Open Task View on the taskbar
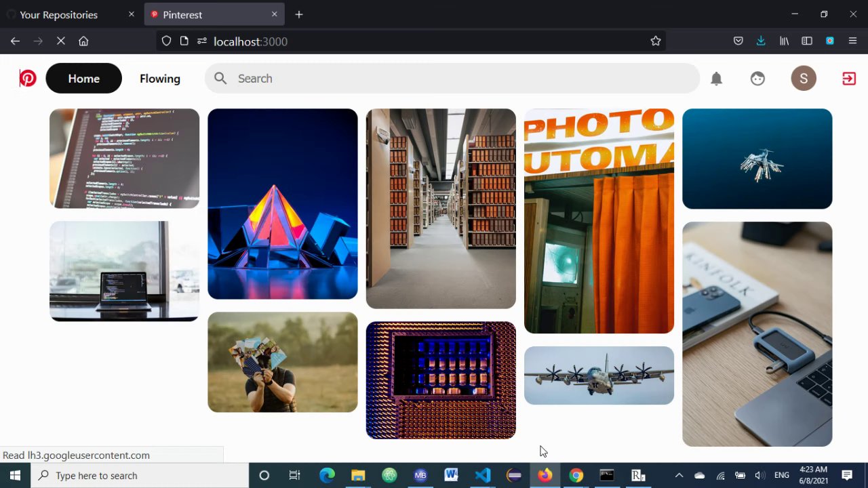 tap(294, 475)
